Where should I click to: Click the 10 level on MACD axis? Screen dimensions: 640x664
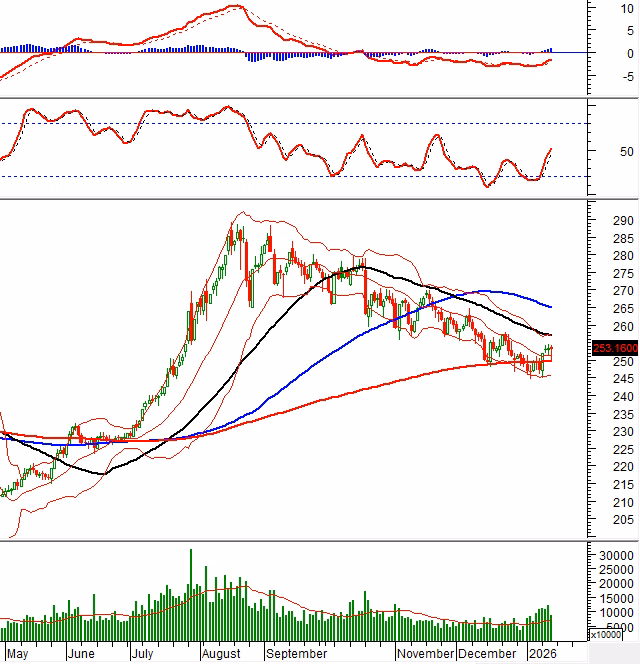(x=627, y=8)
